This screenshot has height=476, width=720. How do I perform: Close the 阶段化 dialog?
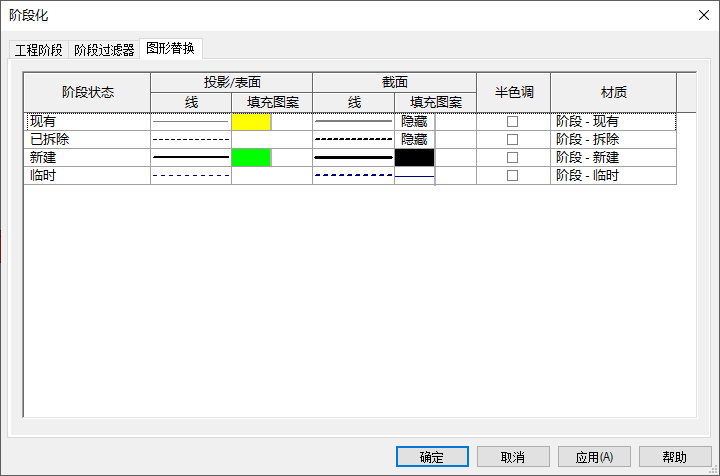click(703, 15)
